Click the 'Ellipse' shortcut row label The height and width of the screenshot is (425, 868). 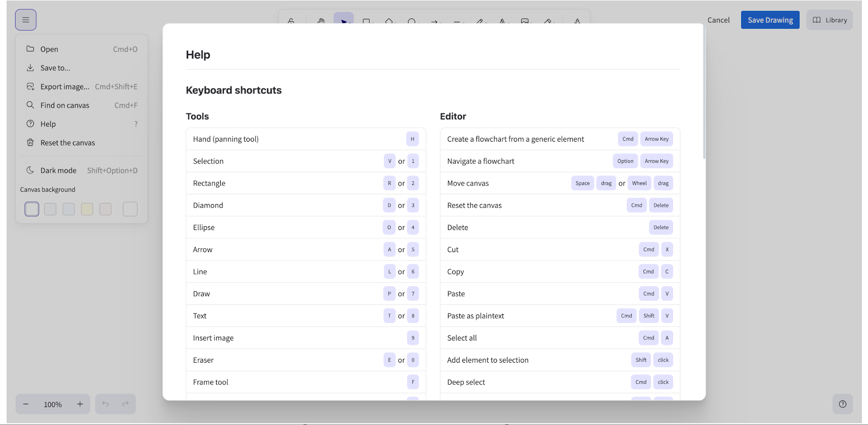[204, 228]
